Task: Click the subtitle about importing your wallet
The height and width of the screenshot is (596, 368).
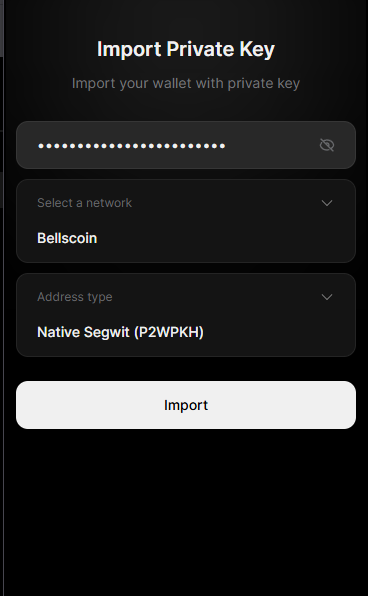Action: [186, 84]
